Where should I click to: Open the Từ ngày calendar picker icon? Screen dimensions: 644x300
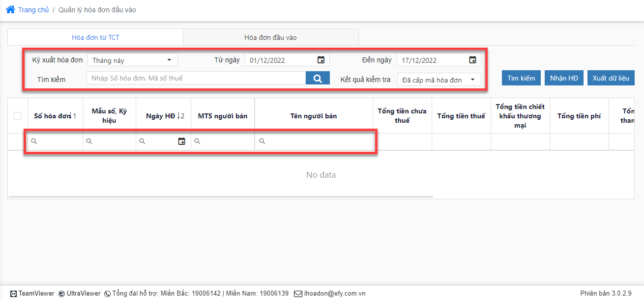[321, 60]
